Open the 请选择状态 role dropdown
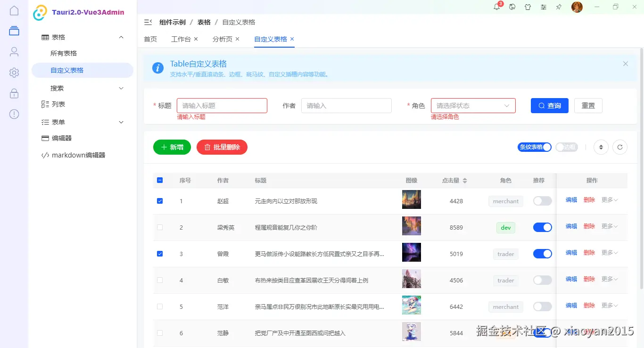Viewport: 644px width, 348px height. click(473, 105)
